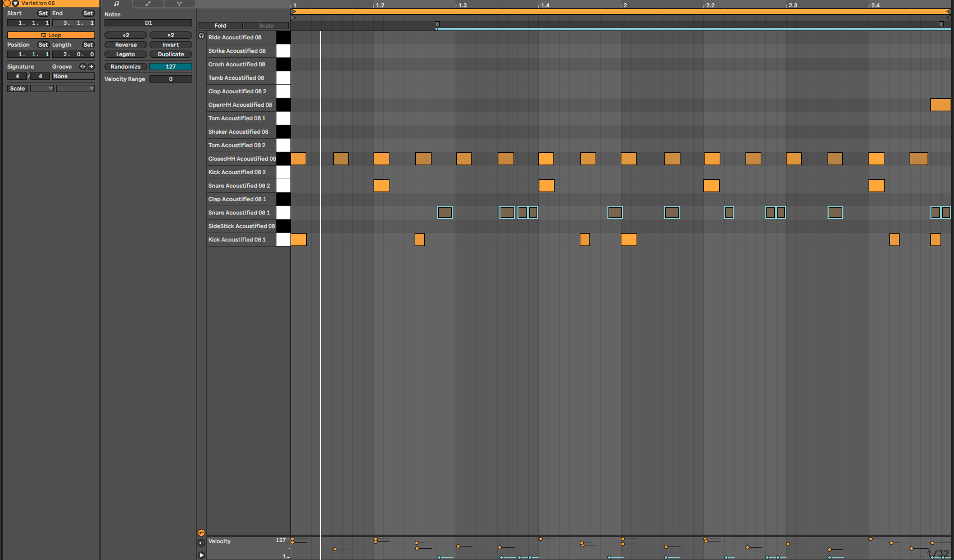Click the headphone preview icon
The width and height of the screenshot is (954, 560).
pos(202,36)
